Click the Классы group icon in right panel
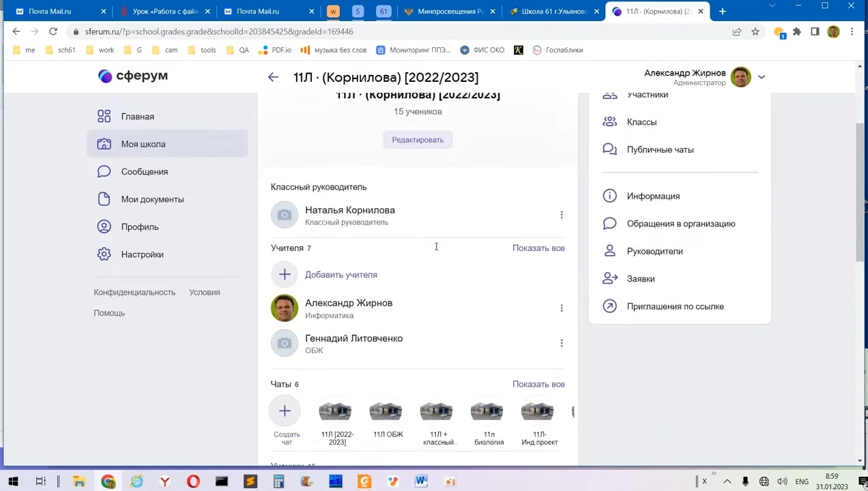The height and width of the screenshot is (491, 868). pos(610,122)
